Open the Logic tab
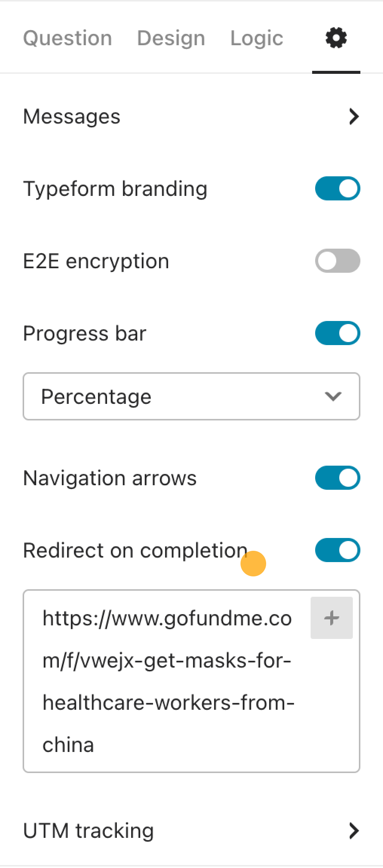Image resolution: width=383 pixels, height=868 pixels. 257,38
